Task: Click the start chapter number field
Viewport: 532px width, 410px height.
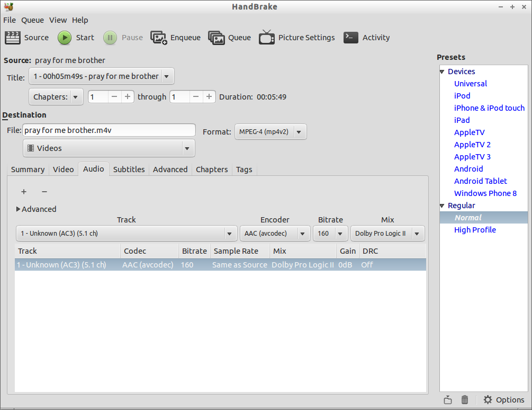Action: click(x=98, y=97)
